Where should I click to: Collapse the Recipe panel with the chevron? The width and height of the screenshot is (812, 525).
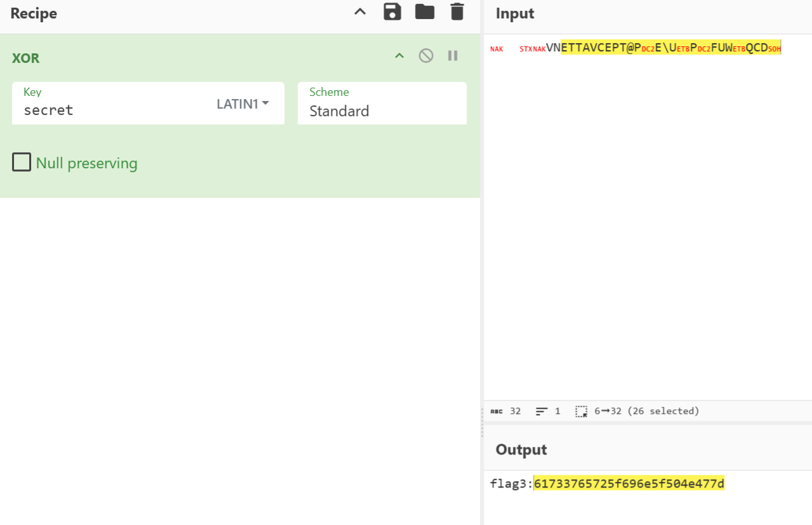point(360,12)
